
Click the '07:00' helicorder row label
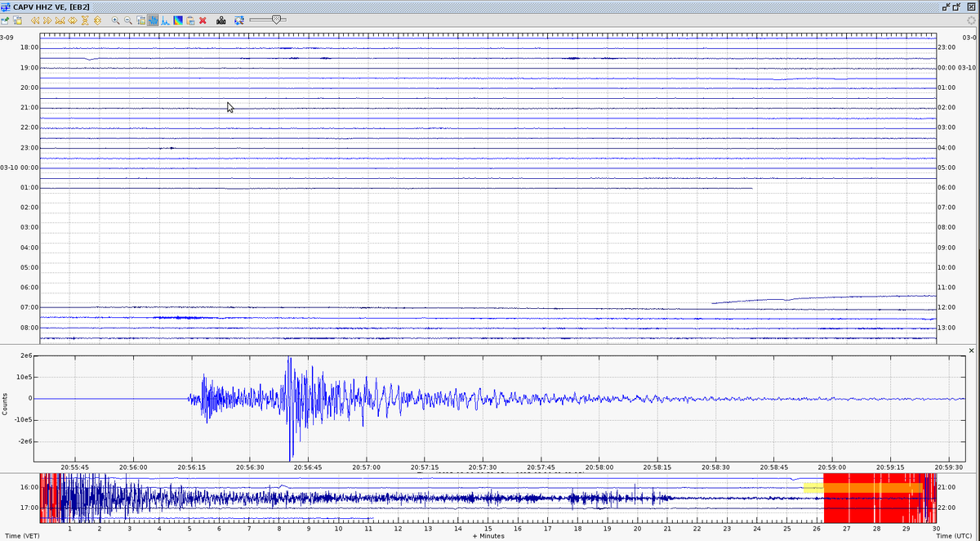point(29,307)
